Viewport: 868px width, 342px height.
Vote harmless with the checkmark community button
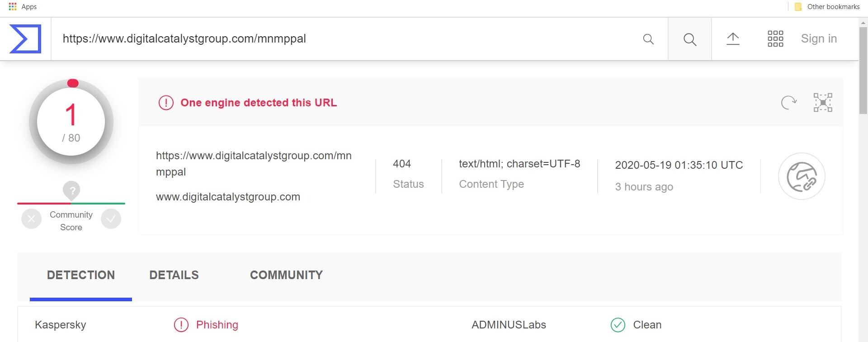111,219
